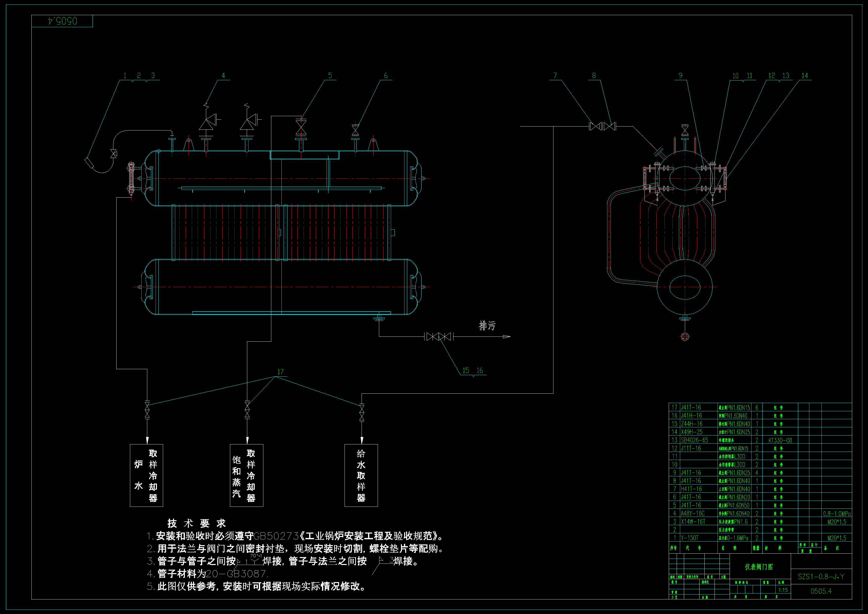Viewport: 868px width, 614px height.
Task: Select the code cell SB4026-65
Action: click(694, 440)
